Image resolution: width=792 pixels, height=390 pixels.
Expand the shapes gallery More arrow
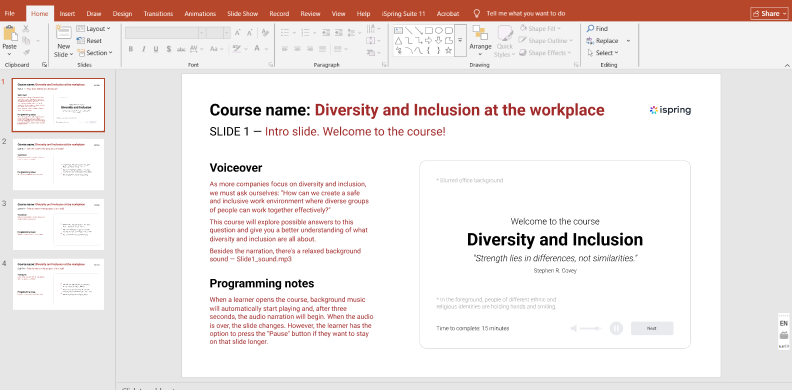click(x=460, y=41)
